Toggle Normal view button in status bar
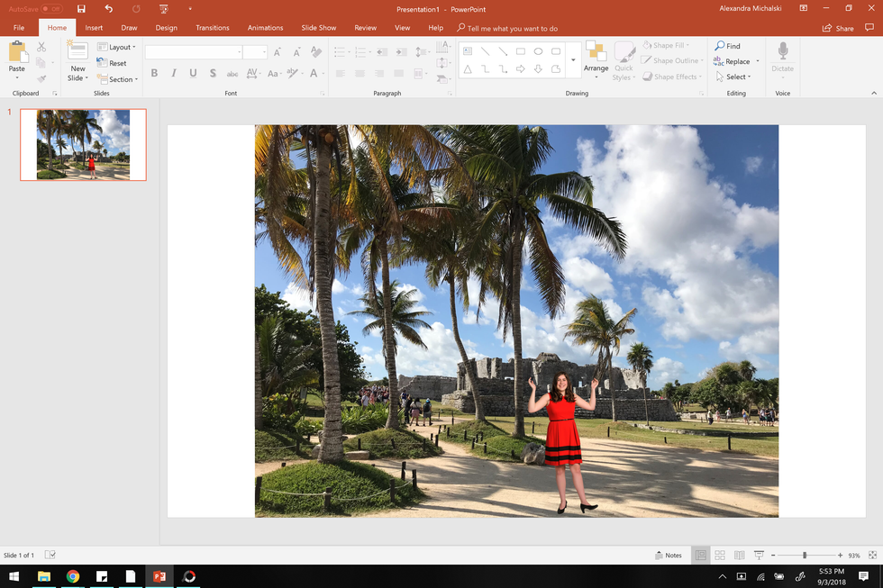Image resolution: width=883 pixels, height=588 pixels. (700, 555)
